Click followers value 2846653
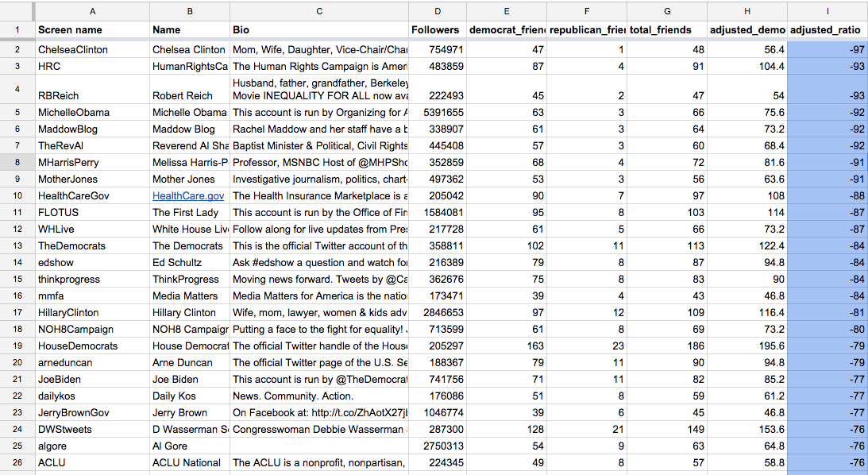The image size is (868, 475). (438, 313)
